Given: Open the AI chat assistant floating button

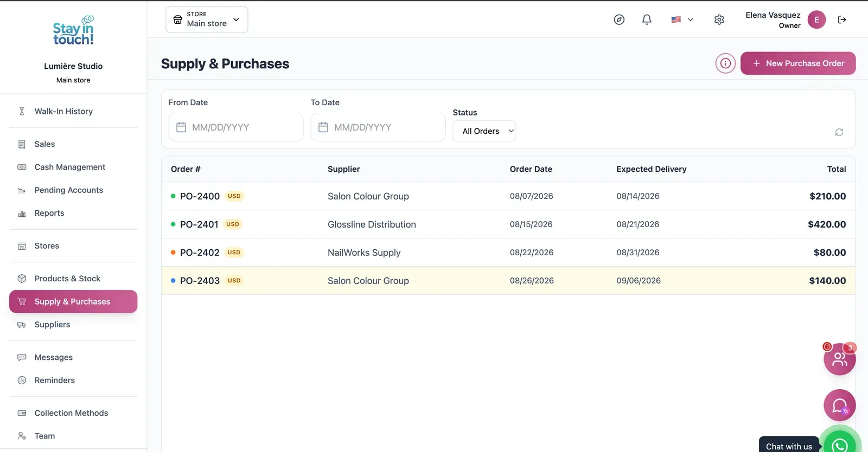Looking at the screenshot, I should 839,405.
